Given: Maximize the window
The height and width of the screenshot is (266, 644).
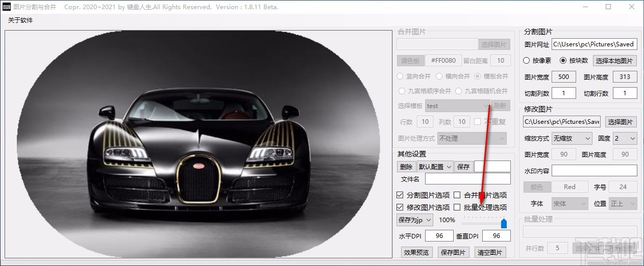Looking at the screenshot, I should [608, 7].
